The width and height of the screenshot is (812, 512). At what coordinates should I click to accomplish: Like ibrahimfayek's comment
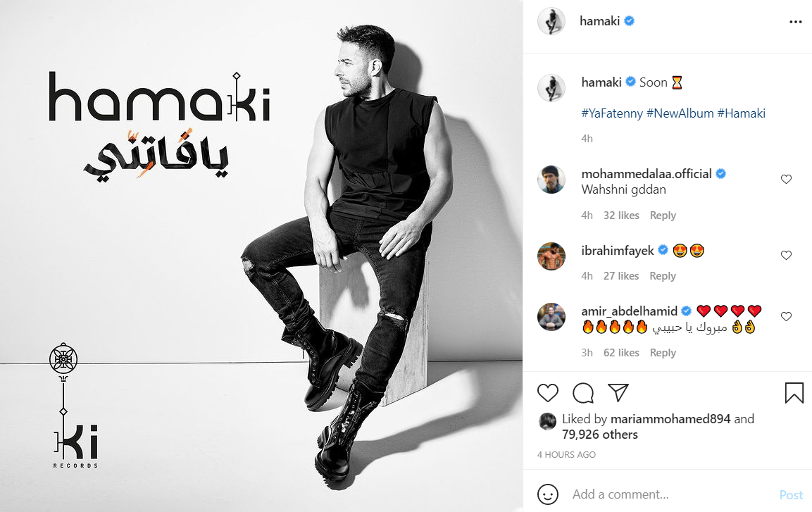tap(786, 255)
